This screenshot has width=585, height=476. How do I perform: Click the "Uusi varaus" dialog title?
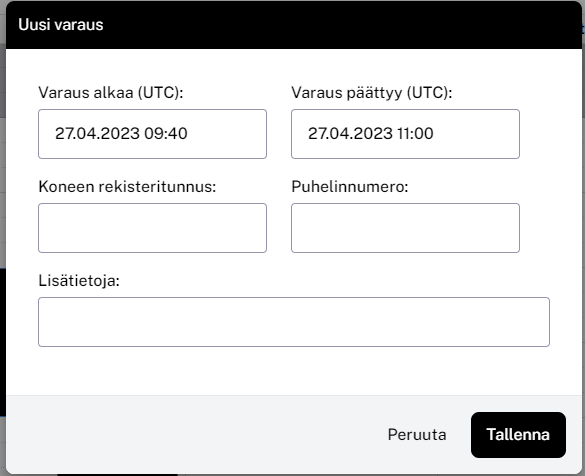coord(61,25)
